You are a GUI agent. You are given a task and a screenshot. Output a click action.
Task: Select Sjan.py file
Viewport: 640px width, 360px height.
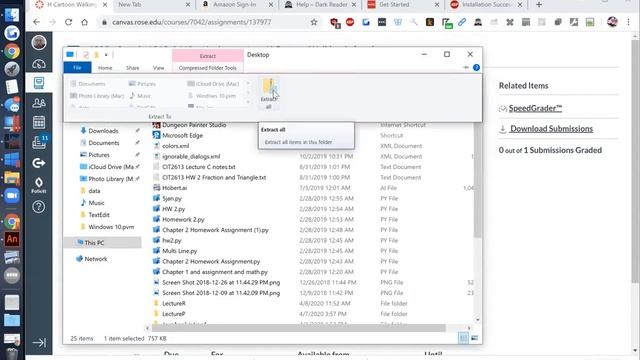[172, 198]
